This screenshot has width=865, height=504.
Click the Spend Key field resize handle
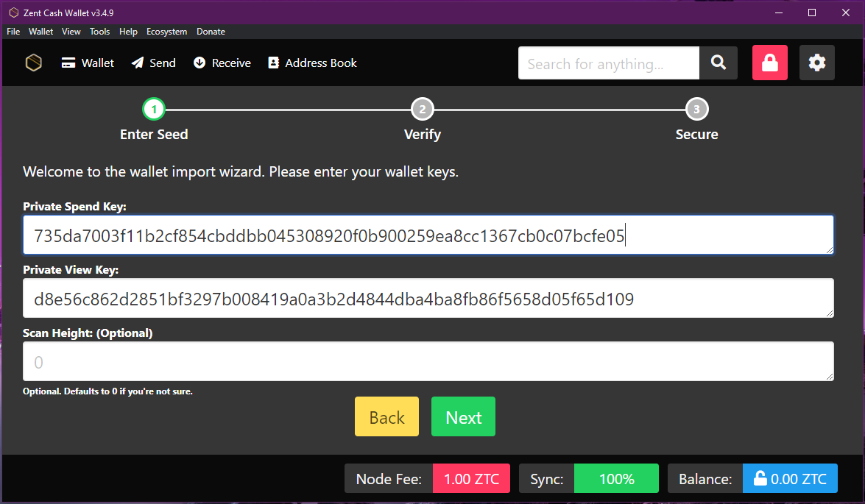tap(829, 250)
